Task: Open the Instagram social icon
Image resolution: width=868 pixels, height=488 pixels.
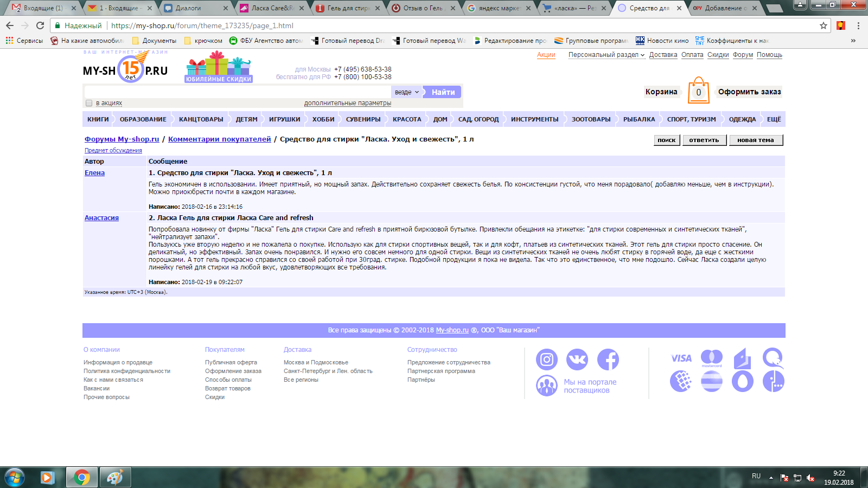Action: coord(546,359)
